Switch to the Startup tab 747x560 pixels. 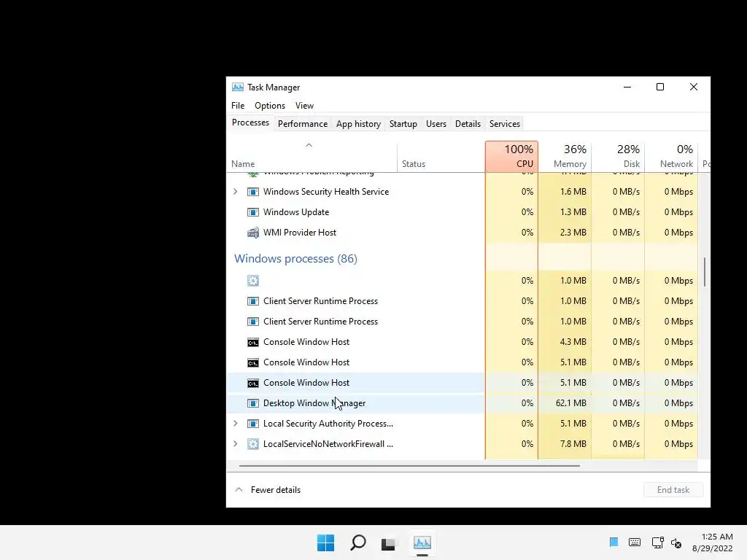[x=403, y=124]
